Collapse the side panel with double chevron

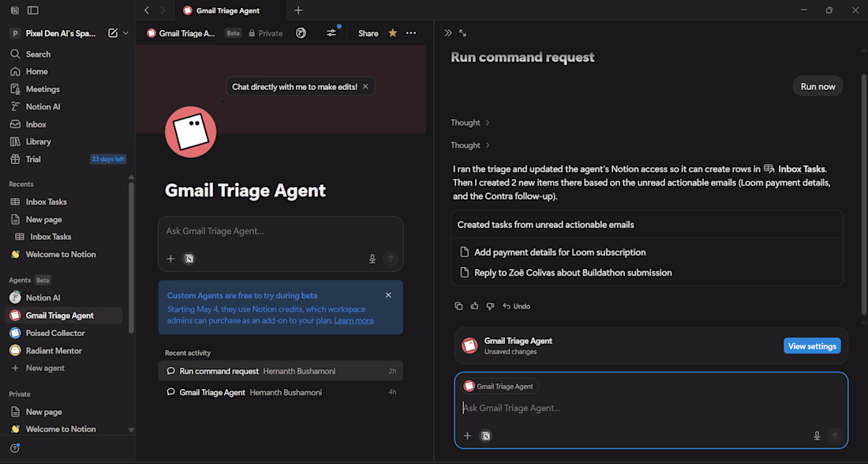pyautogui.click(x=448, y=33)
